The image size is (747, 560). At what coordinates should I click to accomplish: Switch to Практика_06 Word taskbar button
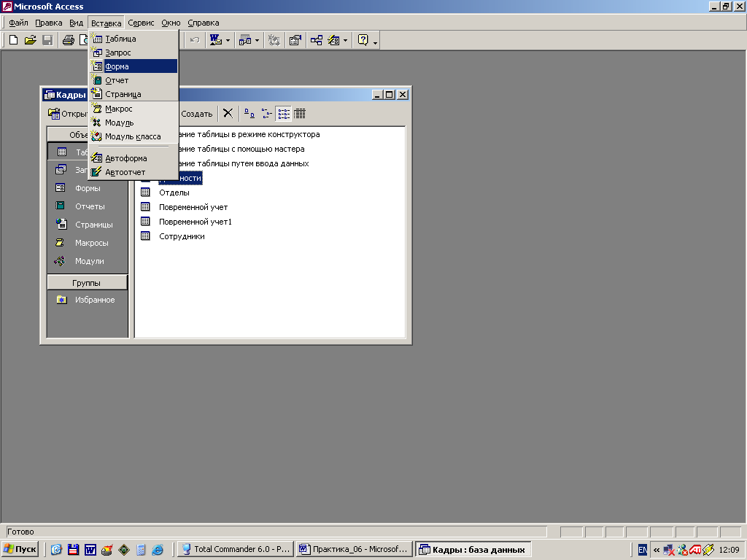coord(354,549)
